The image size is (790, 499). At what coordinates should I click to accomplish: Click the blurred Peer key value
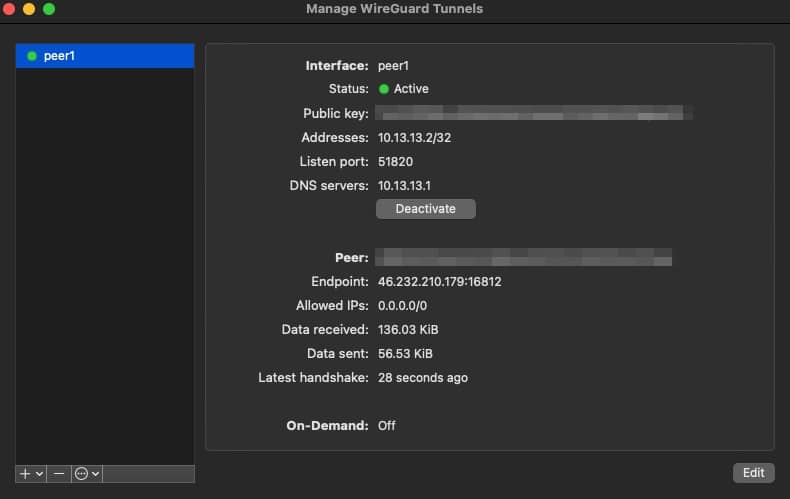[523, 257]
